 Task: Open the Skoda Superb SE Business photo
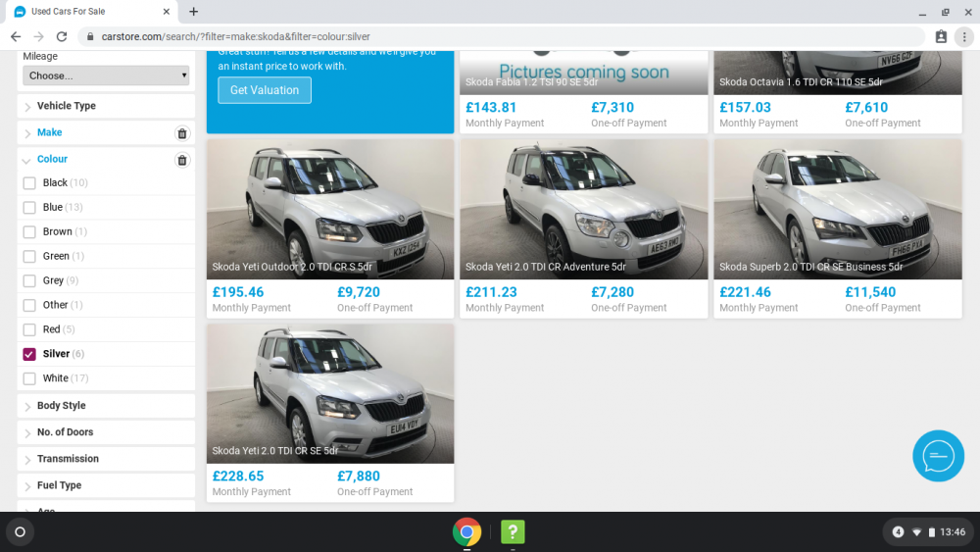tap(838, 209)
